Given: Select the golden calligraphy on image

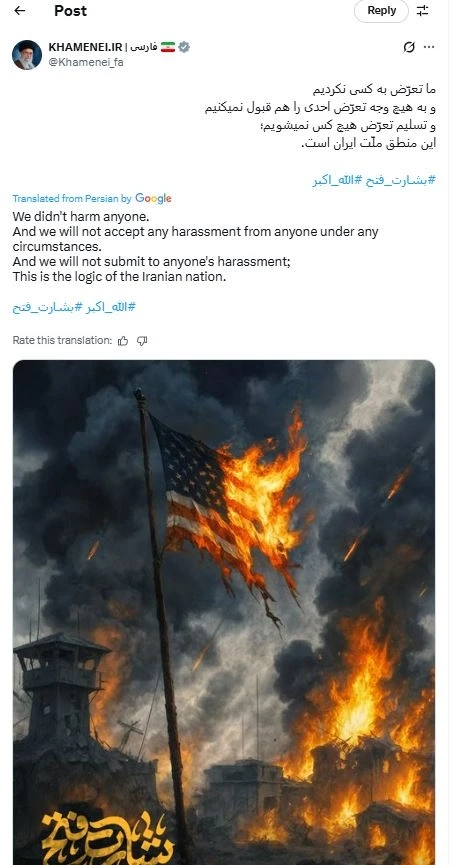Looking at the screenshot, I should (x=108, y=836).
